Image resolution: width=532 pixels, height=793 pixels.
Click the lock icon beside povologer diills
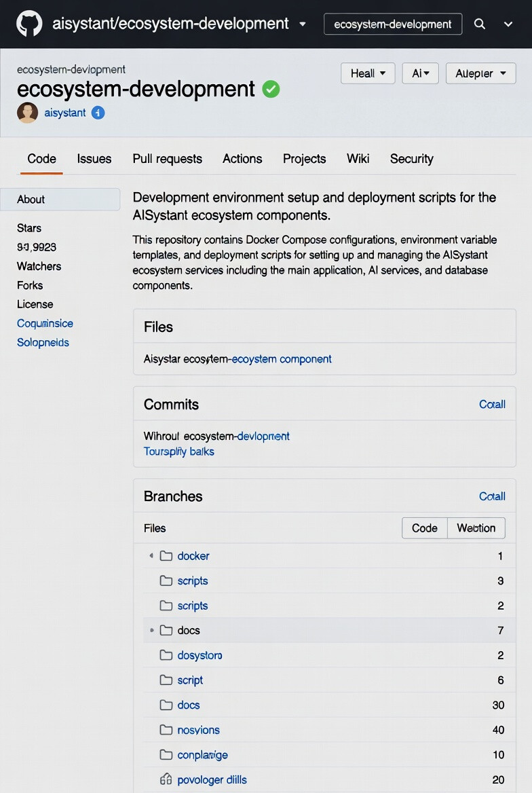coord(166,779)
